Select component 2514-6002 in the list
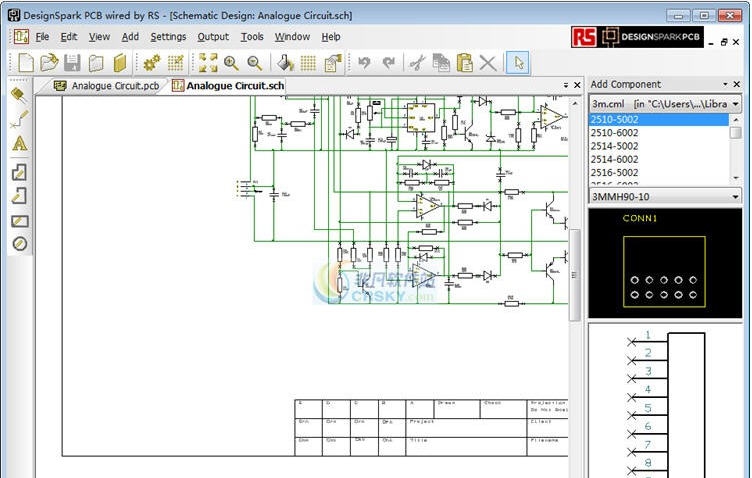 tap(658, 159)
